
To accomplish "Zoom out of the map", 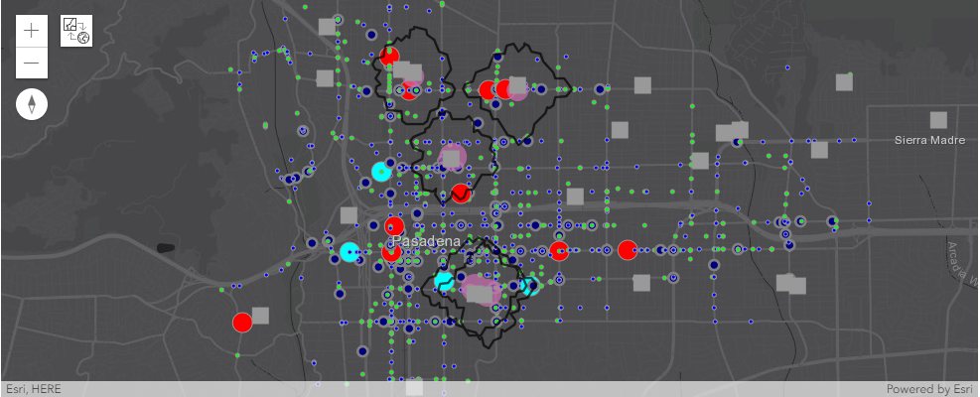I will click(x=32, y=64).
